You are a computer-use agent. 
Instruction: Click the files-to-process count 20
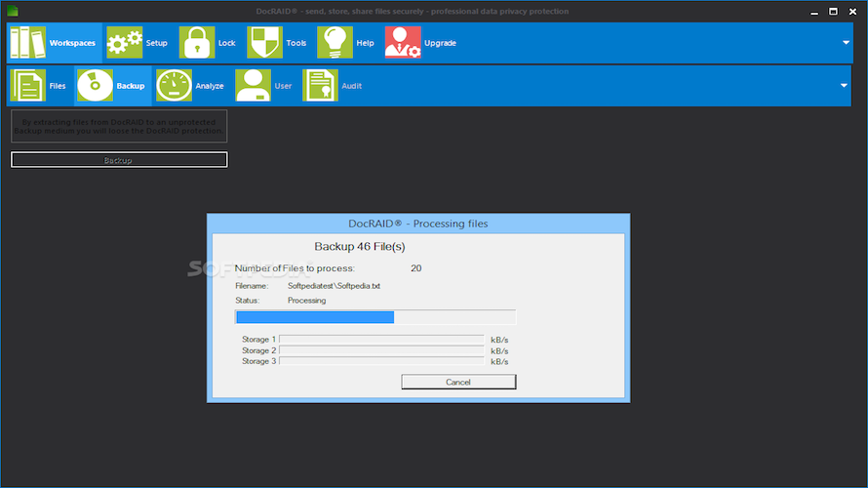pyautogui.click(x=416, y=268)
